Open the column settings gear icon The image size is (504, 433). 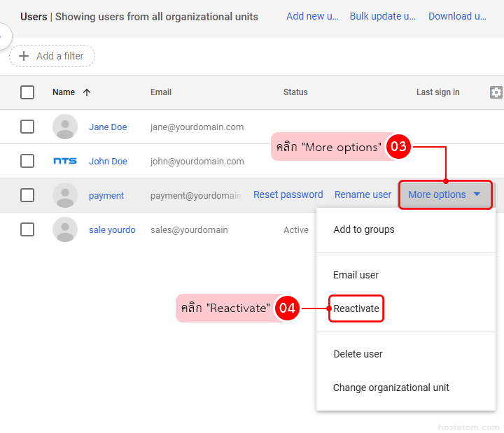(x=496, y=92)
